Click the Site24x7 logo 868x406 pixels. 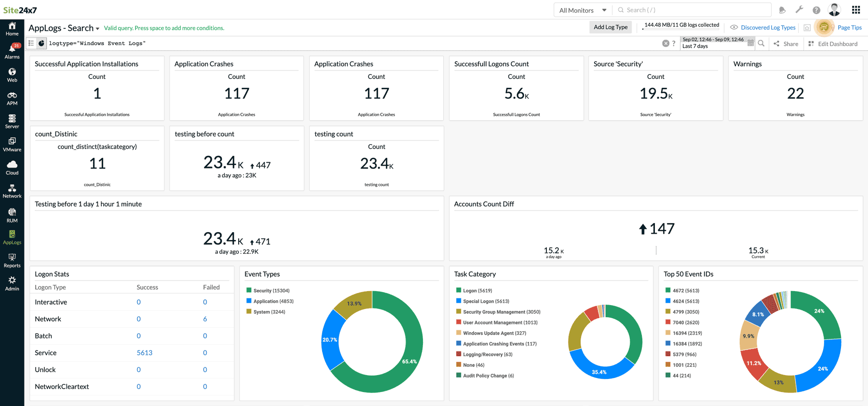pyautogui.click(x=20, y=10)
